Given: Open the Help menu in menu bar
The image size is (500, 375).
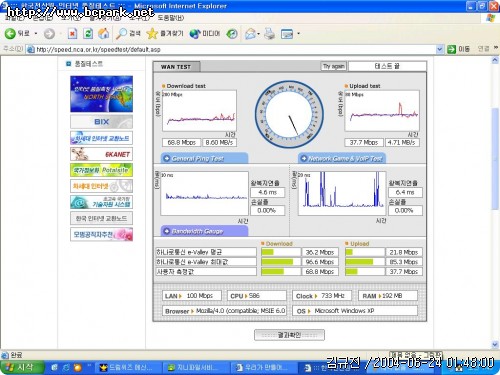Looking at the screenshot, I should 171,18.
